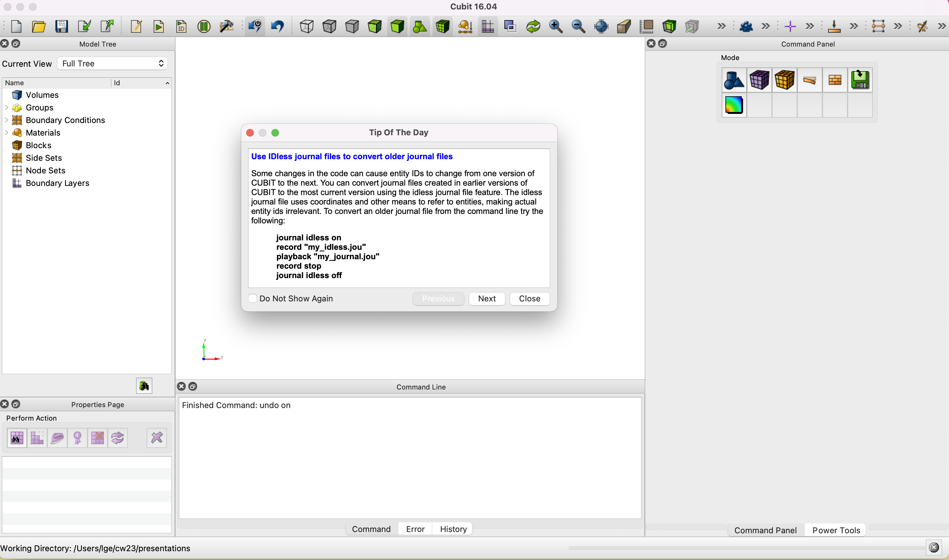Open the options hammer icon in toolbar
The height and width of the screenshot is (560, 949).
pos(227,26)
